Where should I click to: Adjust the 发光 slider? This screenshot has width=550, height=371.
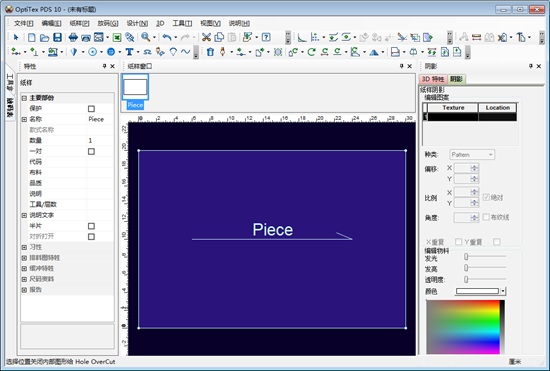(x=466, y=257)
